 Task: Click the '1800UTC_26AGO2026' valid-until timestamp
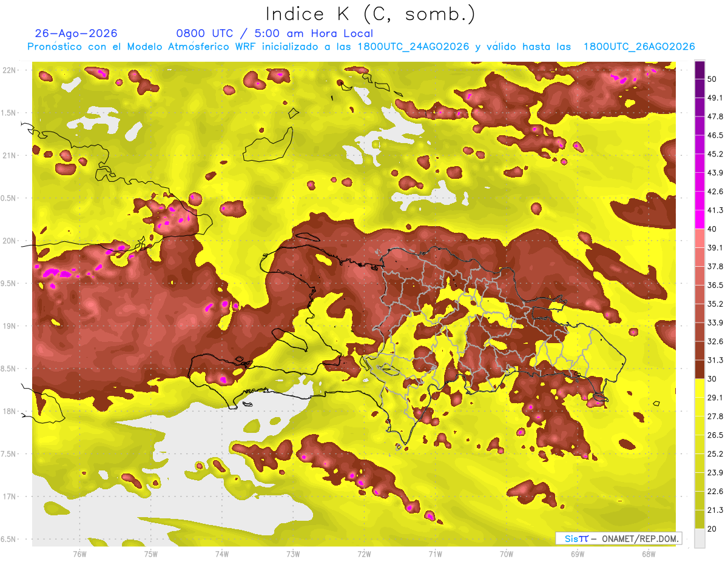click(639, 47)
